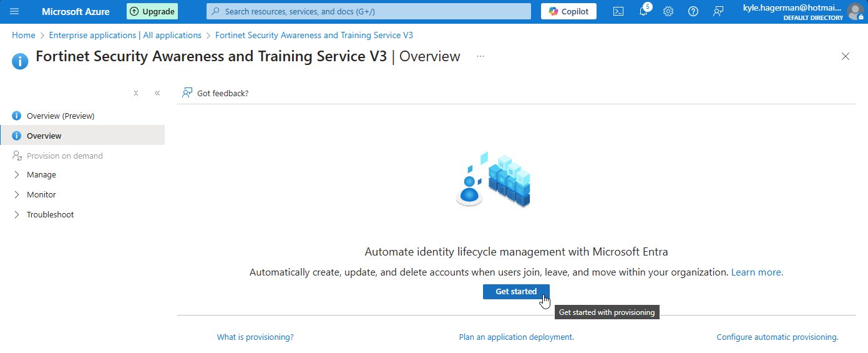Click the Automate identity lifecycle management heading
Screen dimensions: 868x353
point(516,252)
